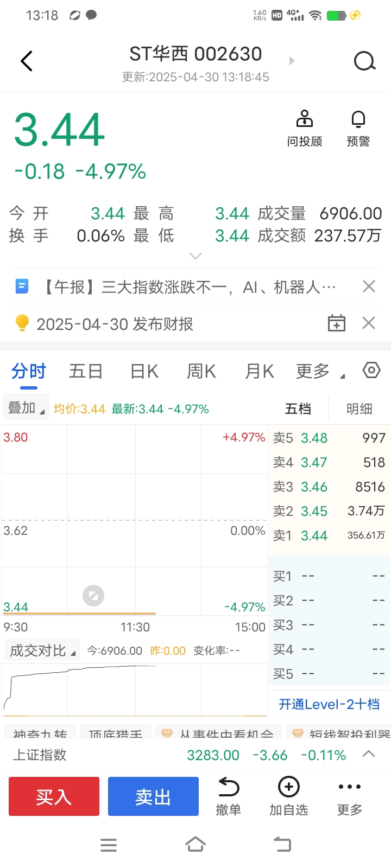
Task: Dismiss the 发布财报 reminder
Action: (x=369, y=323)
